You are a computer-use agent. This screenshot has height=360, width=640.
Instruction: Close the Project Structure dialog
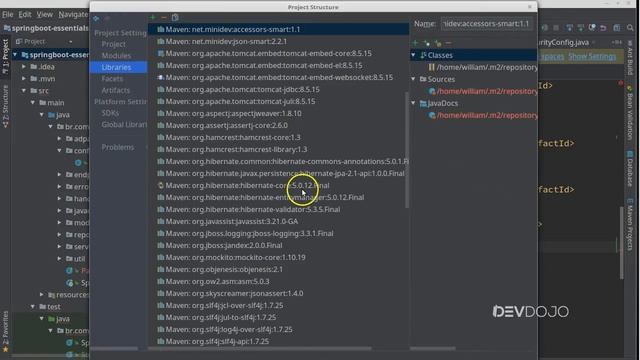[x=530, y=7]
